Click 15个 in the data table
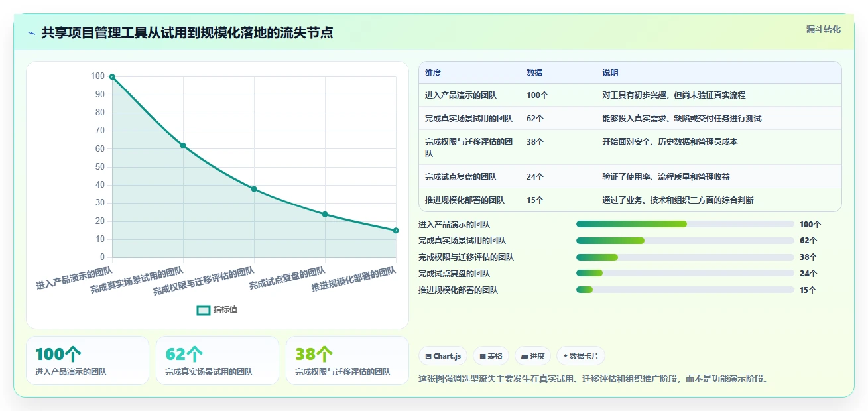 tap(535, 200)
